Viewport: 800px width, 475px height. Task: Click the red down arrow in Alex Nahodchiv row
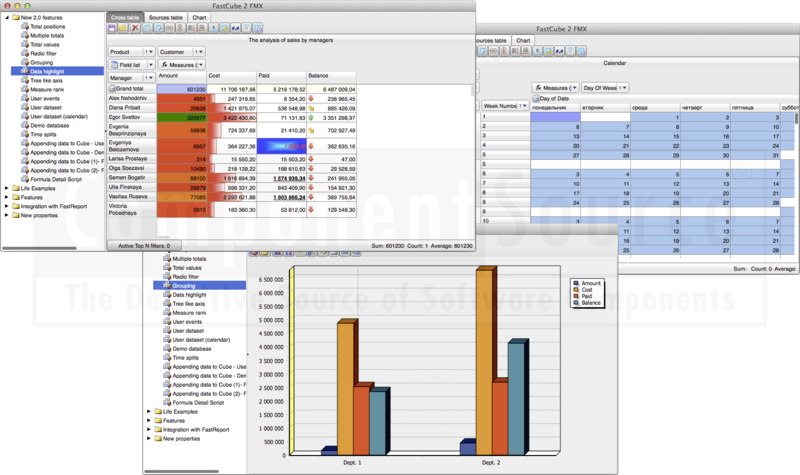pyautogui.click(x=311, y=98)
